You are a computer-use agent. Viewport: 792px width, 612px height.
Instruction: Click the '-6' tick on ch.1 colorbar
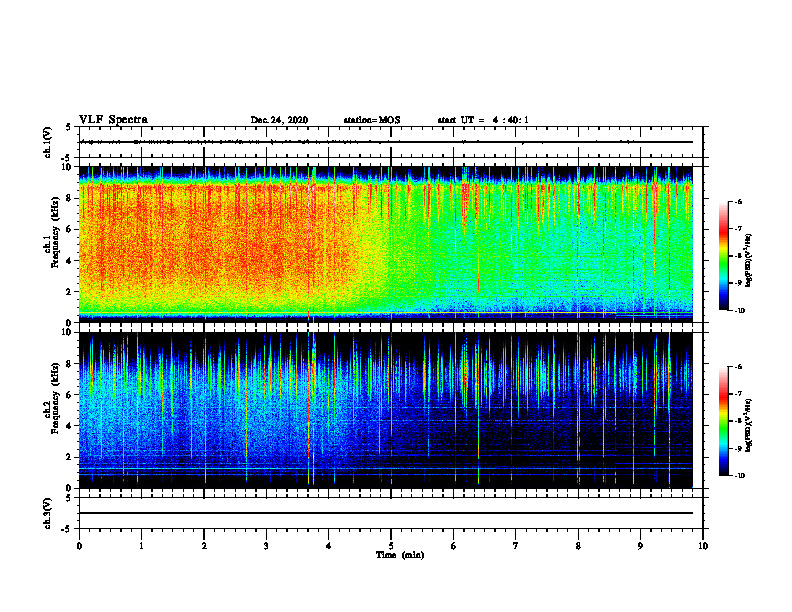tap(738, 201)
